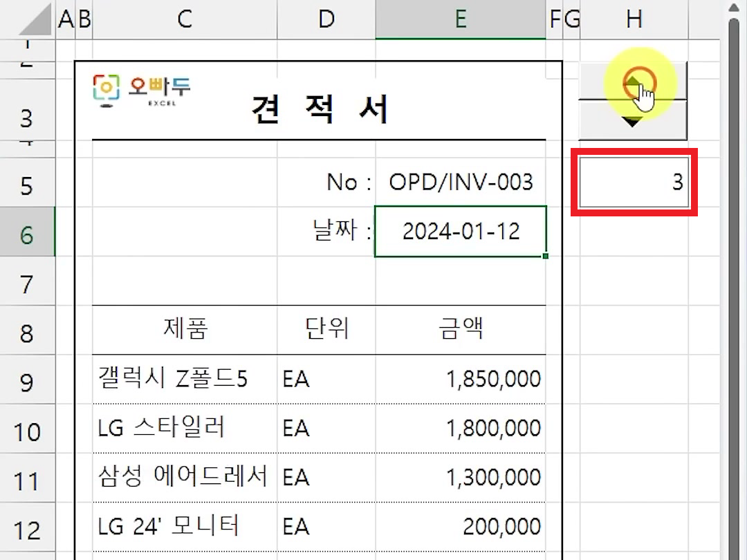Click EA unit in 갤럭시 Z폴드5 row
Image resolution: width=747 pixels, height=560 pixels.
click(296, 380)
